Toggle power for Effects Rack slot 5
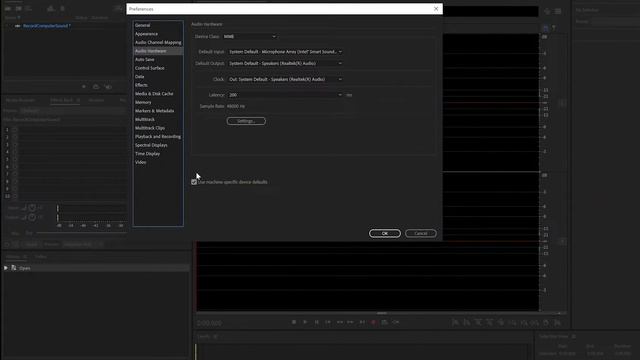 coord(15,159)
